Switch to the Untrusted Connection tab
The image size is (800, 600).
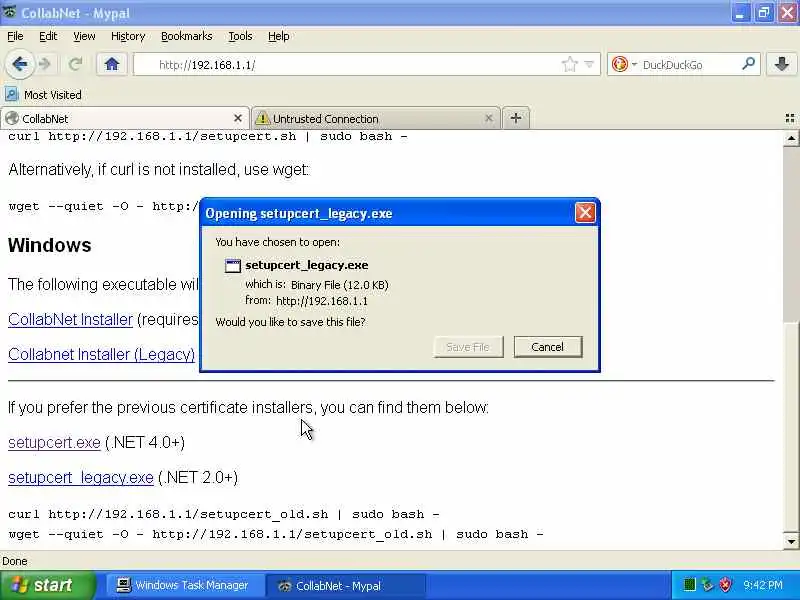coord(376,118)
